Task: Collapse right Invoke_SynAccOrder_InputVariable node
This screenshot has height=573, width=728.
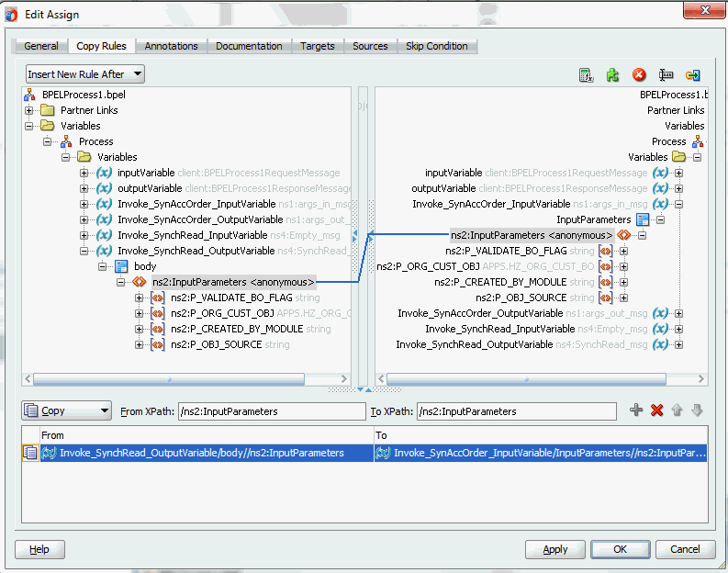Action: click(678, 204)
